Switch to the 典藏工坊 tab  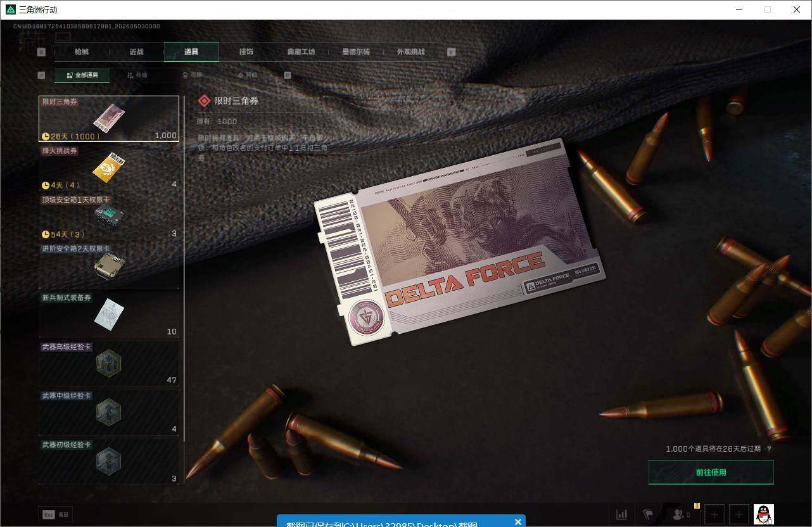[301, 52]
